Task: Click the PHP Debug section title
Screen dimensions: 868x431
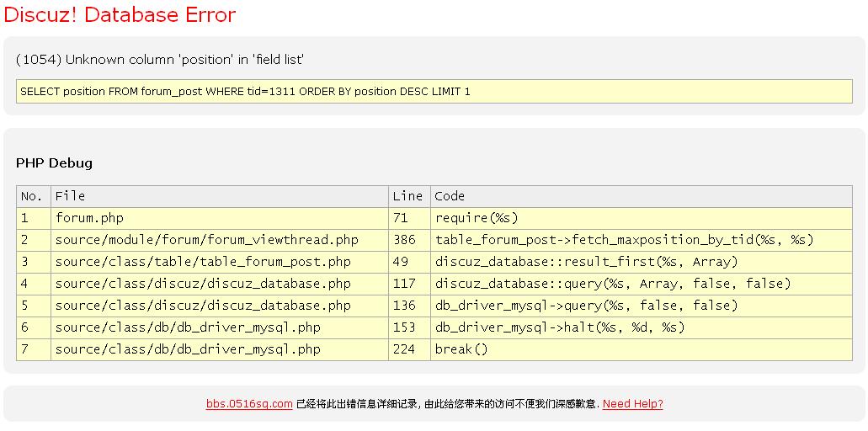Action: (x=54, y=162)
